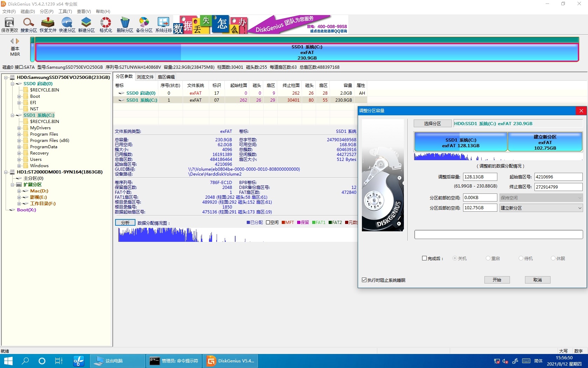
Task: Click the 调整后容量 input field
Action: [480, 177]
